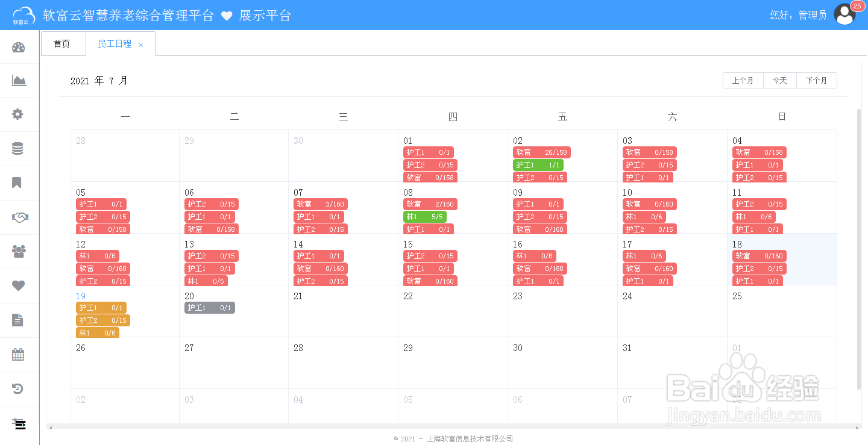The width and height of the screenshot is (868, 445).
Task: Open 软富 0/158 event on July 04
Action: [x=759, y=152]
